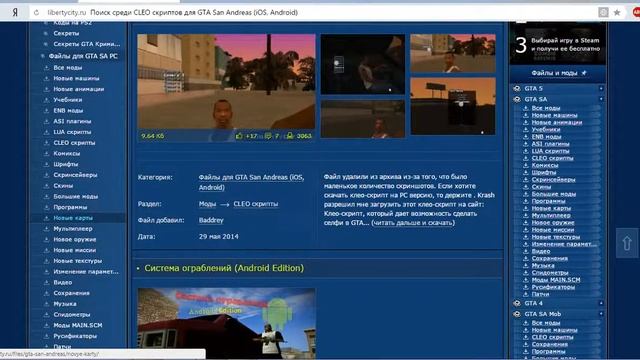Open highlighted Новые карты sidebar item
The image size is (640, 360).
coord(73,218)
